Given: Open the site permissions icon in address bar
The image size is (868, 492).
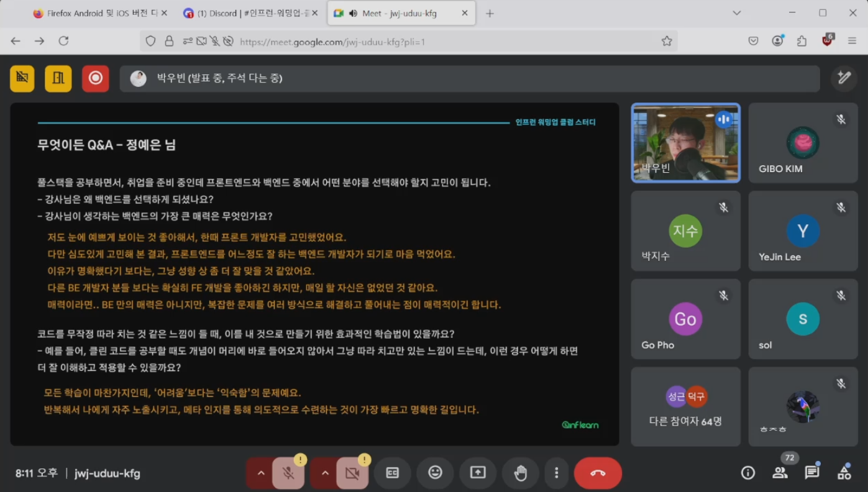Looking at the screenshot, I should pos(188,41).
